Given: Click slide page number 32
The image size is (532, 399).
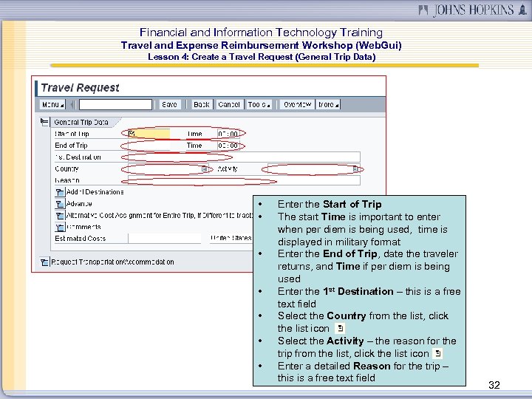Looking at the screenshot, I should 494,385.
